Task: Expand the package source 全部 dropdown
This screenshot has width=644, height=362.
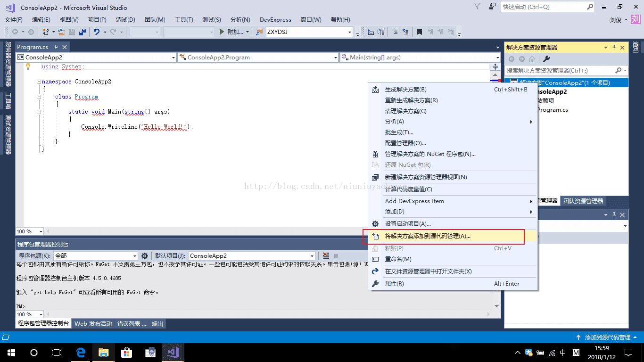Action: pyautogui.click(x=134, y=256)
